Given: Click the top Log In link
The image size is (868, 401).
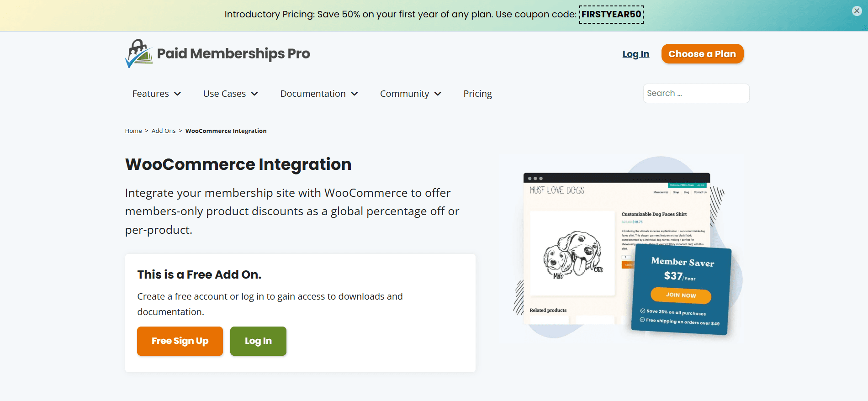Looking at the screenshot, I should click(635, 53).
